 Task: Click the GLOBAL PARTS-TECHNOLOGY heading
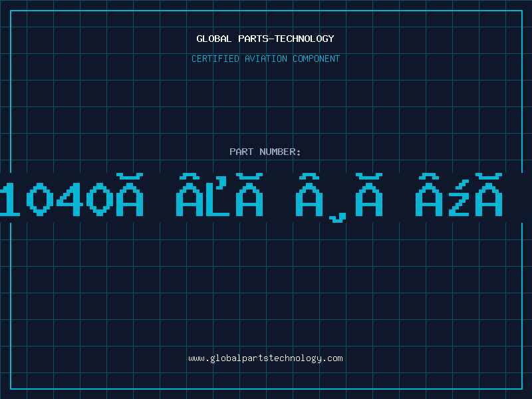pos(265,39)
